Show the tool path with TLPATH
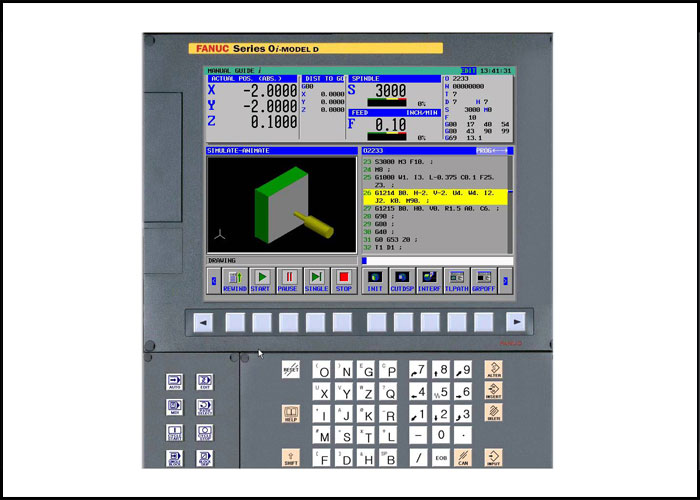This screenshot has height=500, width=700. [457, 281]
